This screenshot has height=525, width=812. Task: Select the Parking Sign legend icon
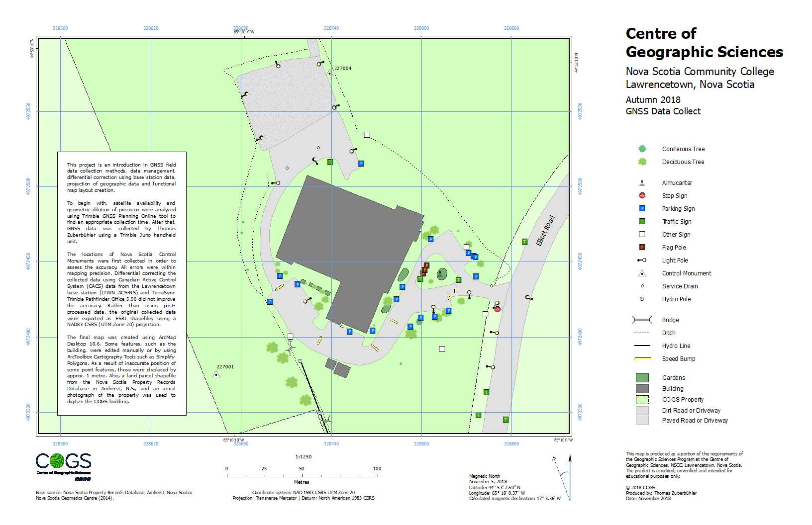tap(642, 209)
